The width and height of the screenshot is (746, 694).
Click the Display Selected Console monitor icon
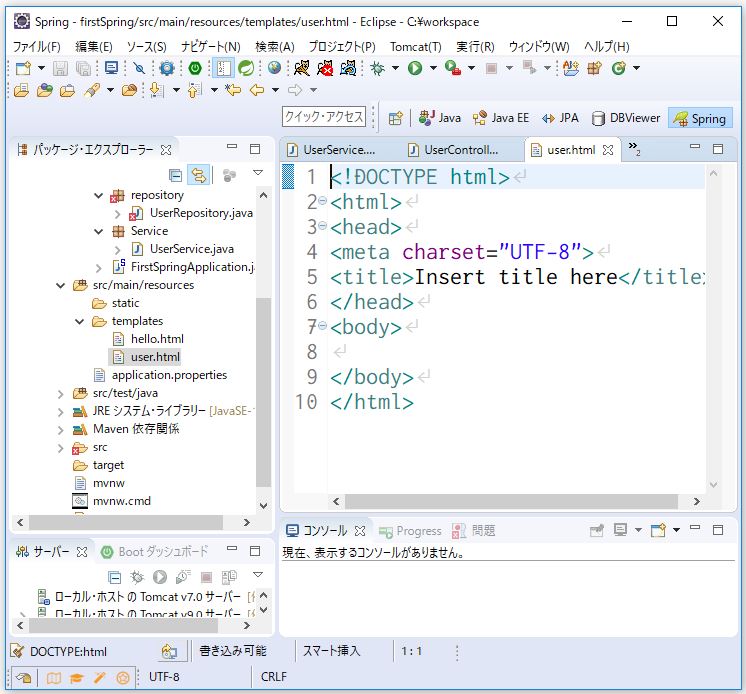click(620, 530)
